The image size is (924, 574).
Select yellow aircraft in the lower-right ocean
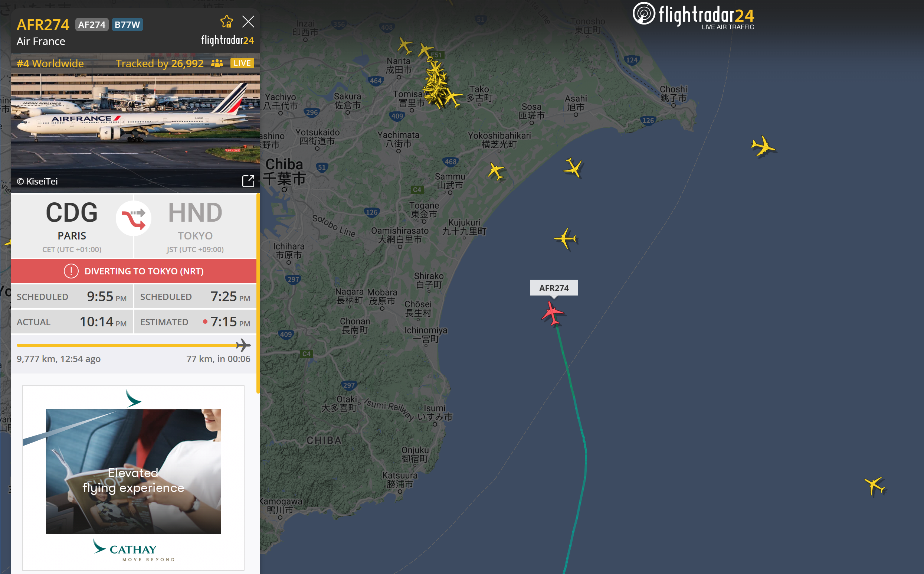coord(874,486)
